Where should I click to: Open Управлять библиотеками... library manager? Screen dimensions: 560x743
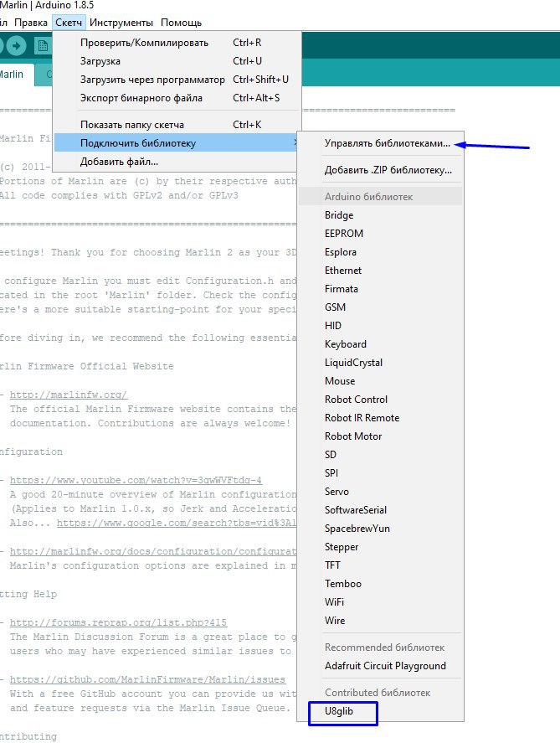[x=381, y=143]
